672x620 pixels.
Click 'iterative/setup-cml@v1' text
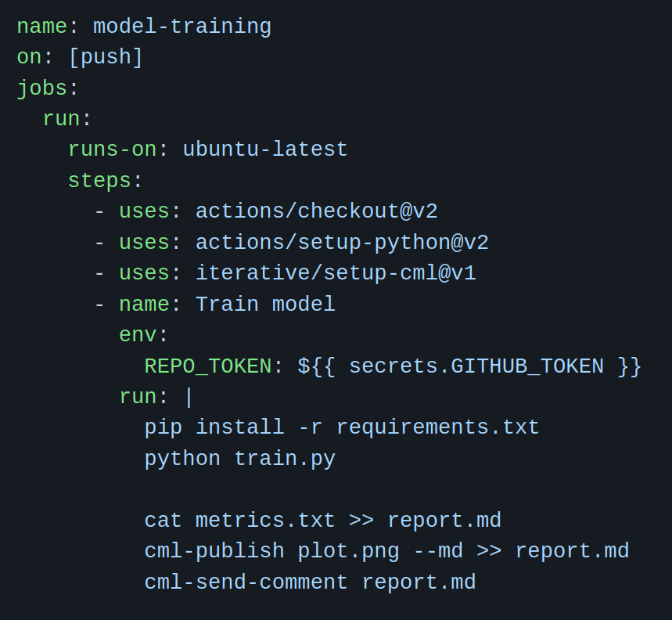336,273
